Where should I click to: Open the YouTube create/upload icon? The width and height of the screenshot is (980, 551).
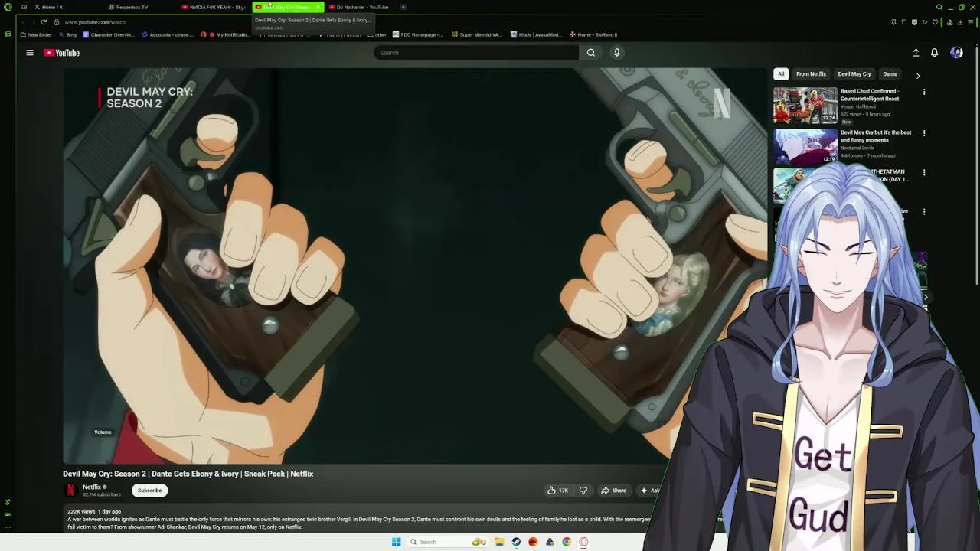pyautogui.click(x=916, y=53)
